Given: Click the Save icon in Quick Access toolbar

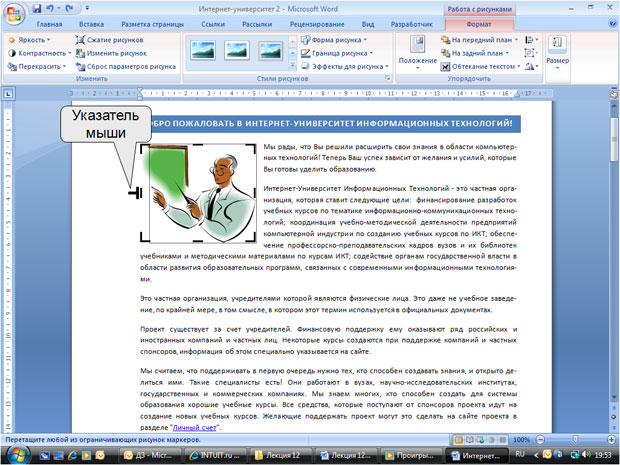Looking at the screenshot, I should tap(37, 8).
